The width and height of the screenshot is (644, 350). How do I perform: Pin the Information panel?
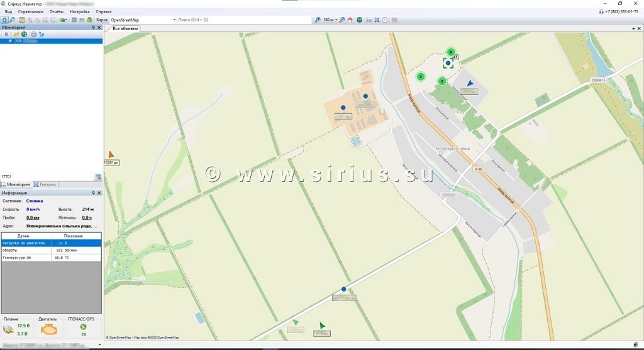[x=93, y=193]
